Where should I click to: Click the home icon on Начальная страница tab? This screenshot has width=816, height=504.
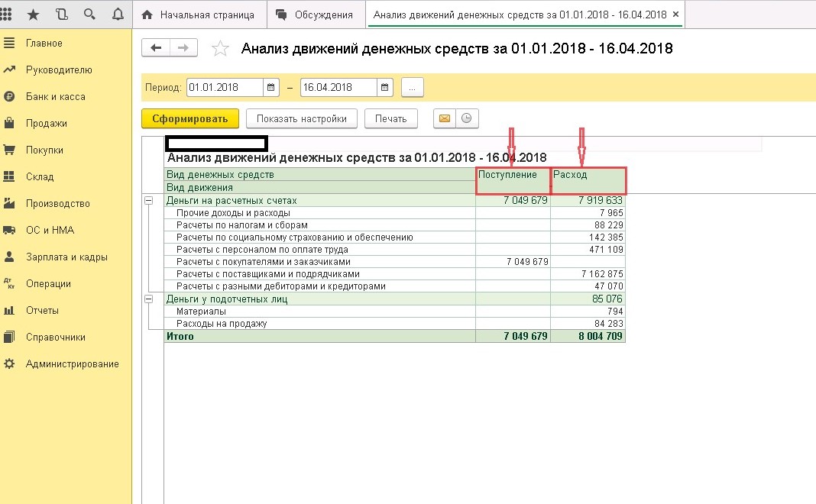(x=147, y=15)
